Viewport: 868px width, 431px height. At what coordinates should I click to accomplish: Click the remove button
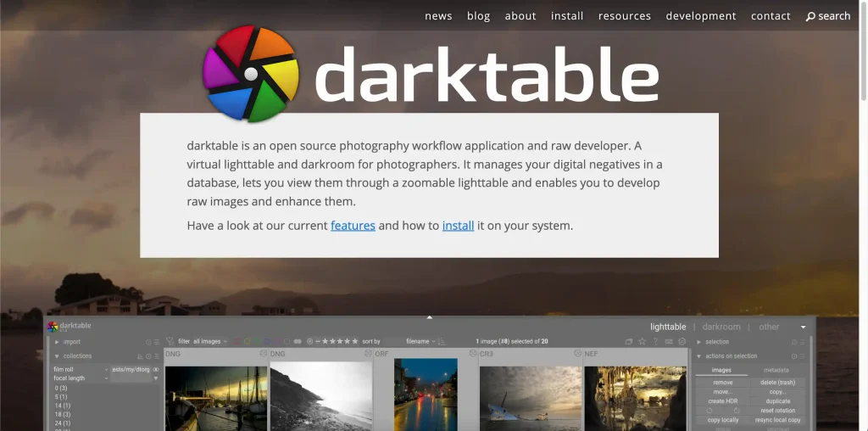coord(723,383)
